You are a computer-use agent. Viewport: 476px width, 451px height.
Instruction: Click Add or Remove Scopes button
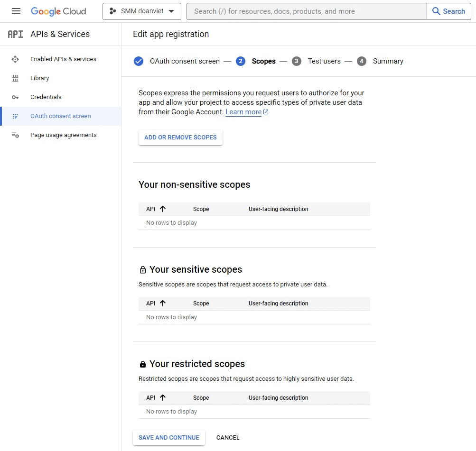[180, 138]
